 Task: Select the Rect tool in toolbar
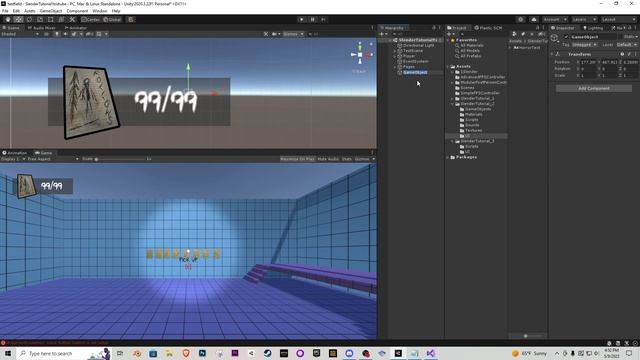tap(51, 19)
